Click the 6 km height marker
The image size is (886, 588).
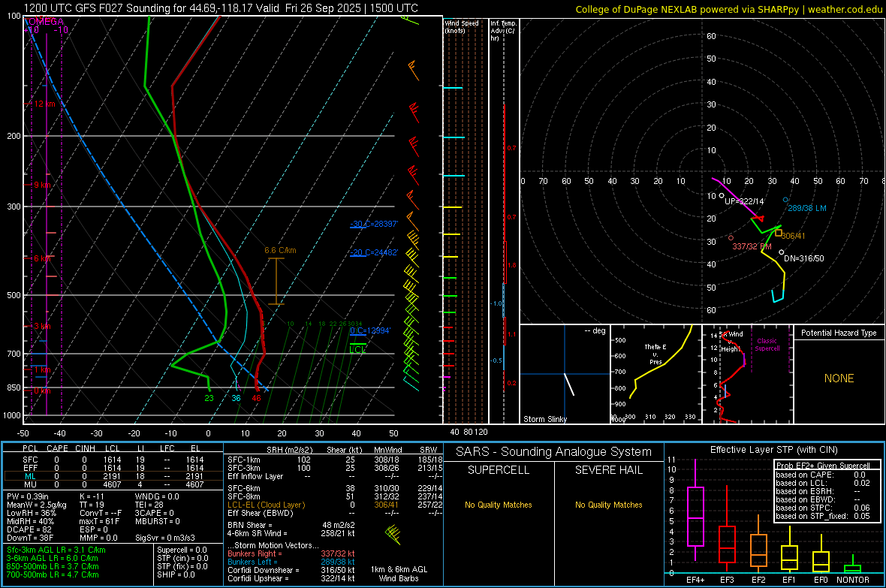point(42,258)
